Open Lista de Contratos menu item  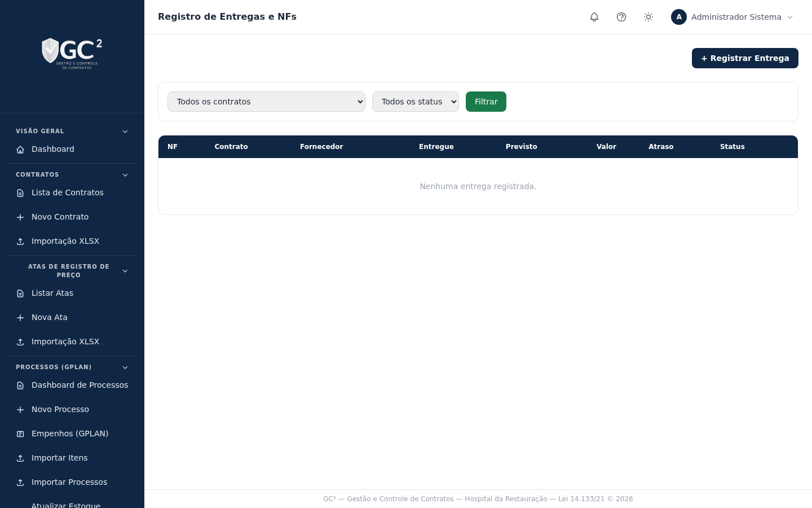tap(72, 192)
